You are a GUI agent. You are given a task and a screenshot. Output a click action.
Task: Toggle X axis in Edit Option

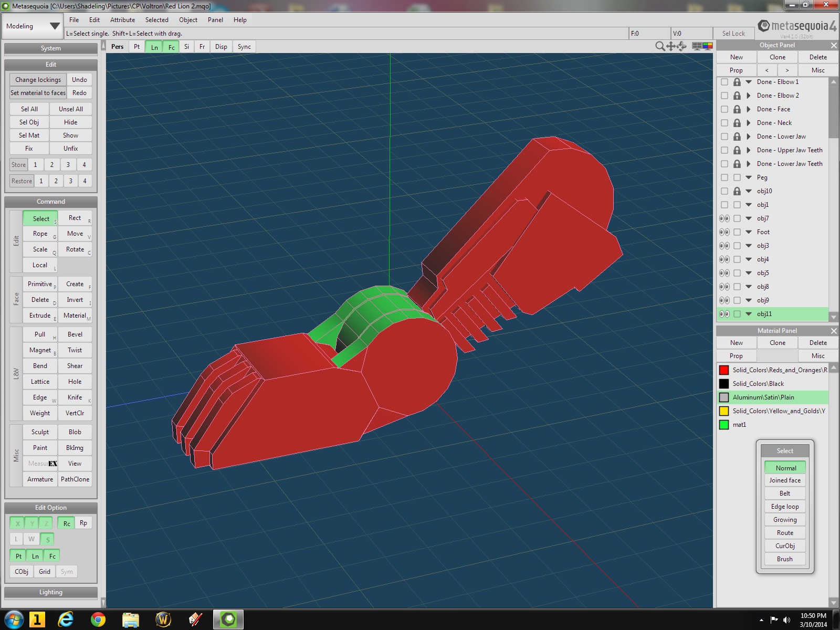(x=17, y=523)
